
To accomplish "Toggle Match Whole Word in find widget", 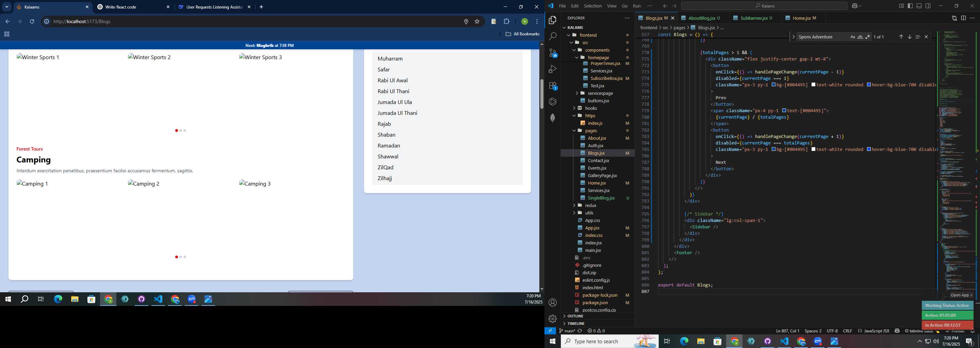I will coord(860,37).
